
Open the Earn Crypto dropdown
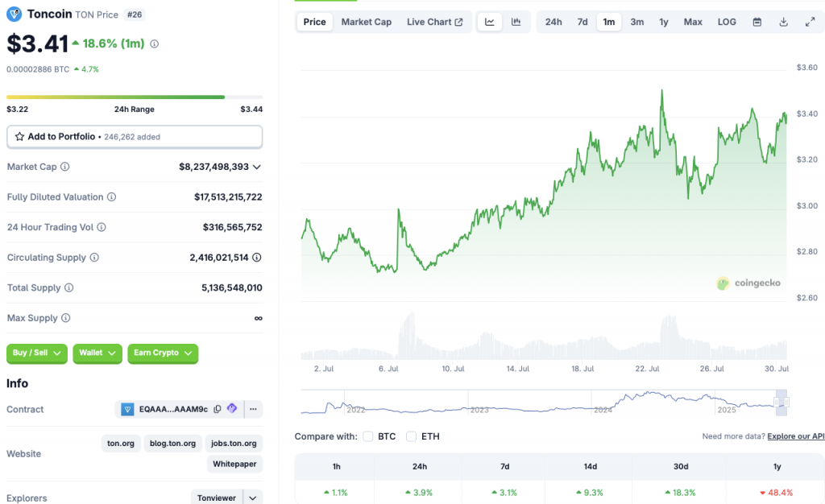click(x=163, y=353)
